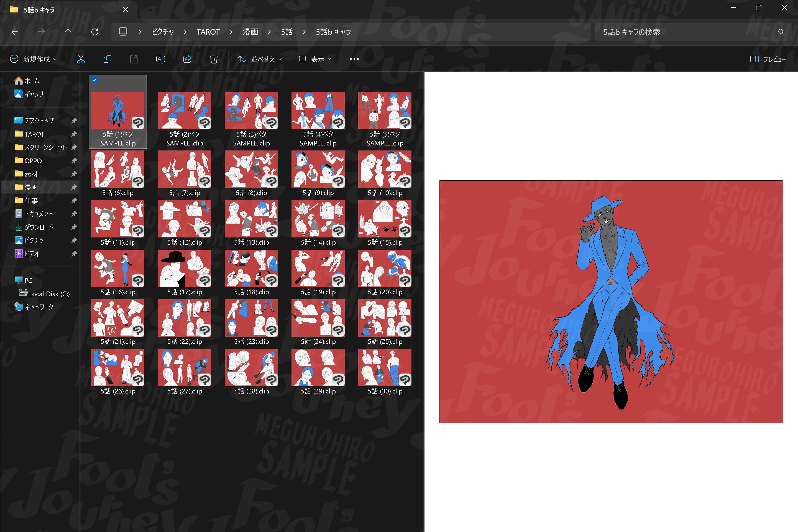This screenshot has height=532, width=798.
Task: Open the 並べ替え sort dropdown
Action: coord(260,59)
